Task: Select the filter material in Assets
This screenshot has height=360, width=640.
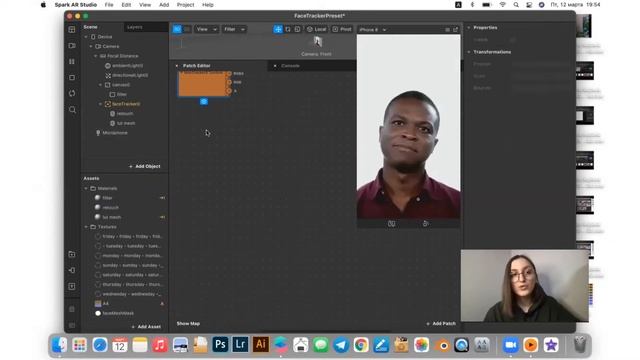Action: (x=104, y=198)
